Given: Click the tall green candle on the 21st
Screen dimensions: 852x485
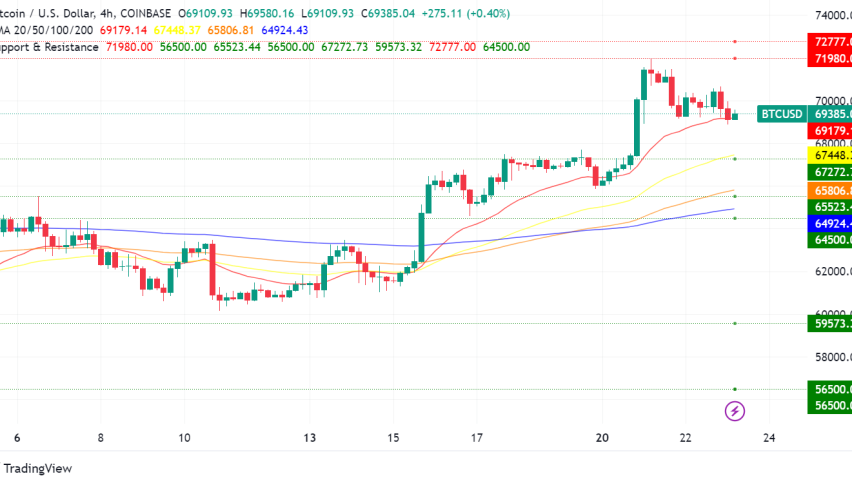Looking at the screenshot, I should click(637, 127).
